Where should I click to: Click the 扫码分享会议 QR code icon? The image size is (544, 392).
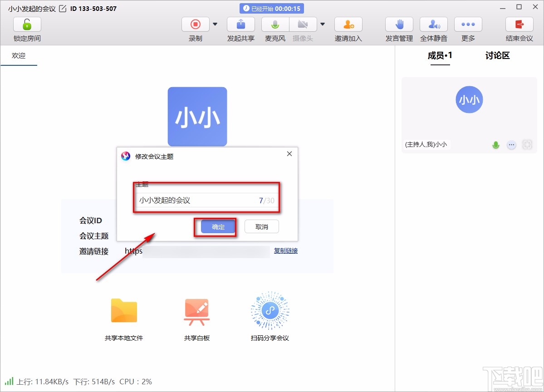pos(270,311)
